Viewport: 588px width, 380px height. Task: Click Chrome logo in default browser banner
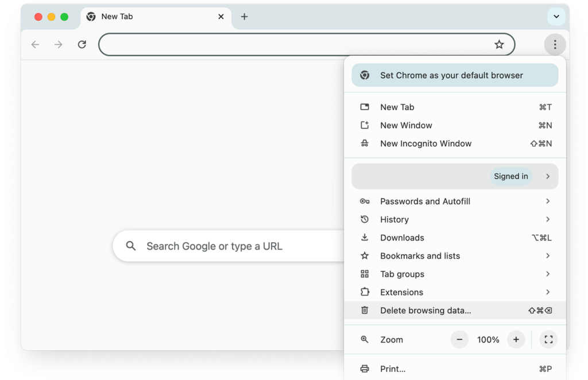365,75
